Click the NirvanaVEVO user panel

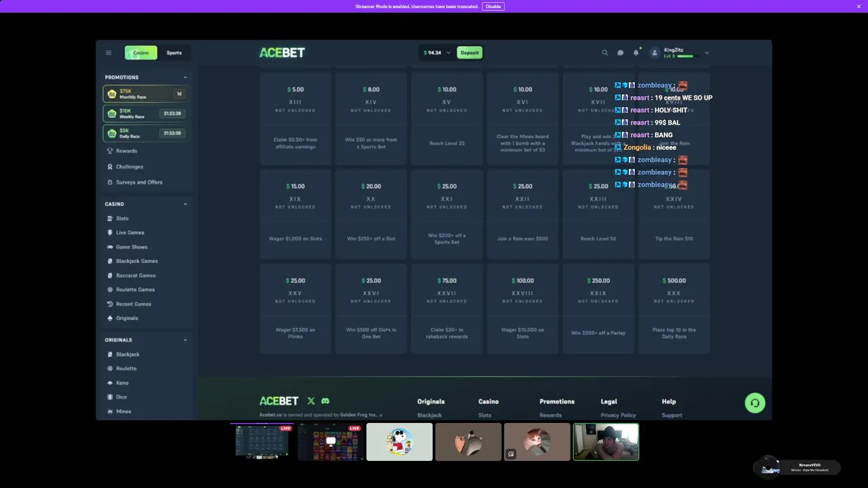797,468
